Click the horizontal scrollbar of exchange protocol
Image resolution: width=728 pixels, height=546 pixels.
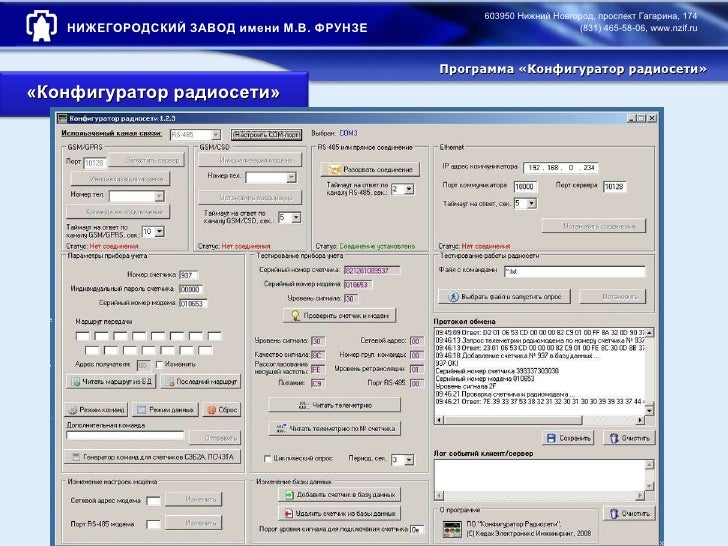pos(540,420)
